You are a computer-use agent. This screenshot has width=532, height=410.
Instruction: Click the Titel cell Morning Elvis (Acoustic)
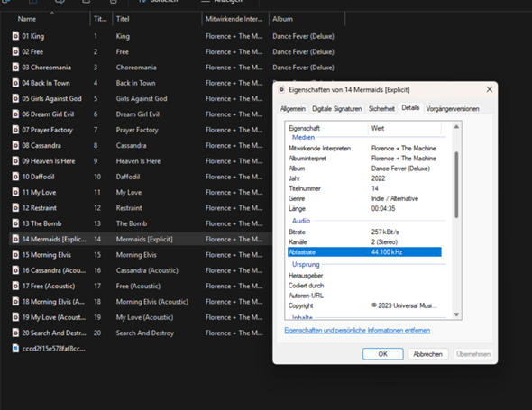pyautogui.click(x=152, y=302)
